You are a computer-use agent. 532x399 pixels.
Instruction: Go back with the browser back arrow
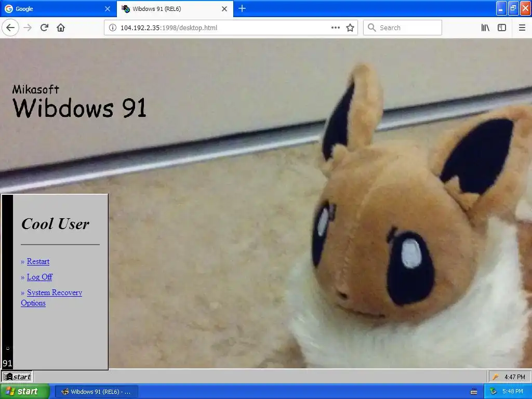pos(10,28)
